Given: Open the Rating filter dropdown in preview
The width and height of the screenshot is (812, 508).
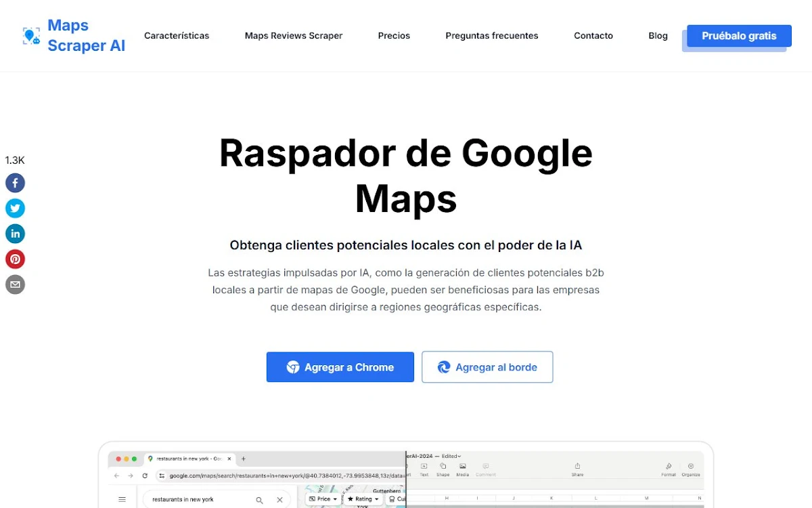Looking at the screenshot, I should click(363, 499).
